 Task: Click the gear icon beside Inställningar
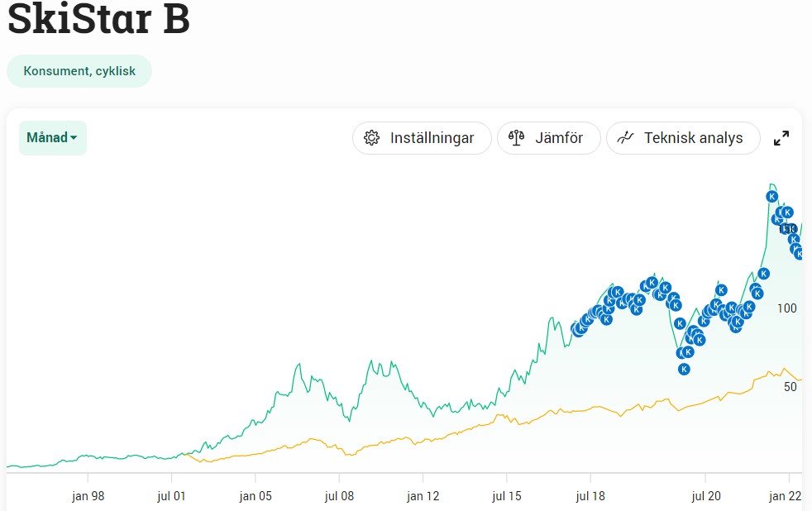372,138
